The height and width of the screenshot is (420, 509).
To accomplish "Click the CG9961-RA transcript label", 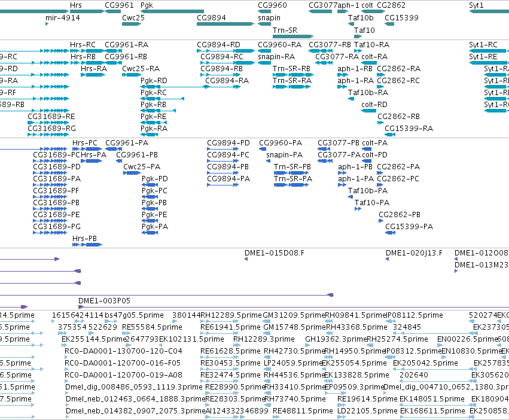I will (x=126, y=44).
